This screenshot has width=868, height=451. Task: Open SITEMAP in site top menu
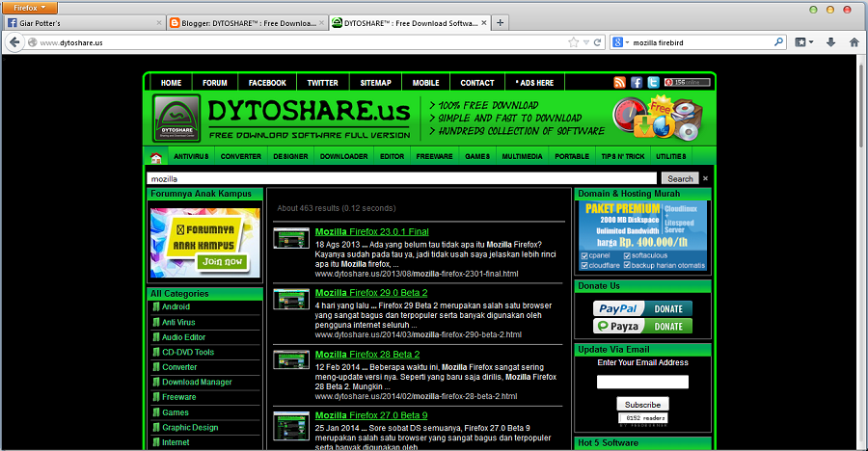[376, 83]
